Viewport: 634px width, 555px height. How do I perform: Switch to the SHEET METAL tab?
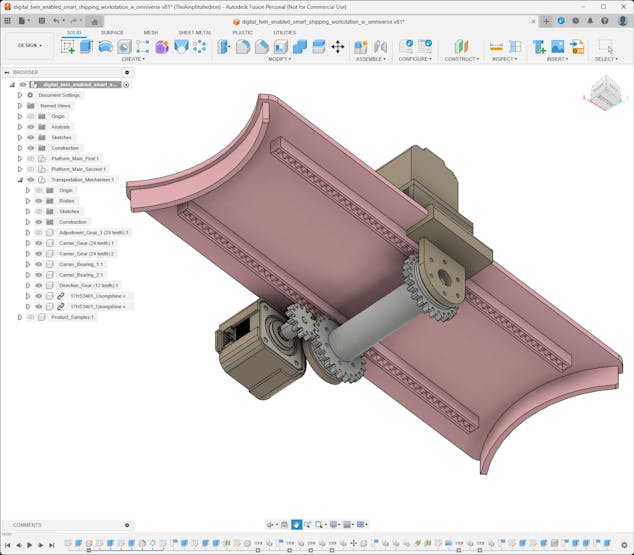coord(194,32)
